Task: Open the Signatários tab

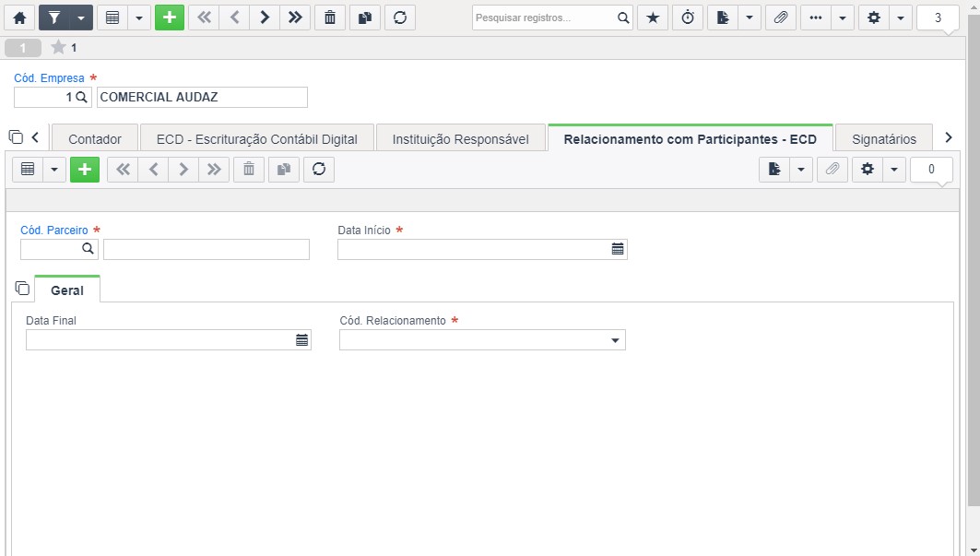Action: 884,139
